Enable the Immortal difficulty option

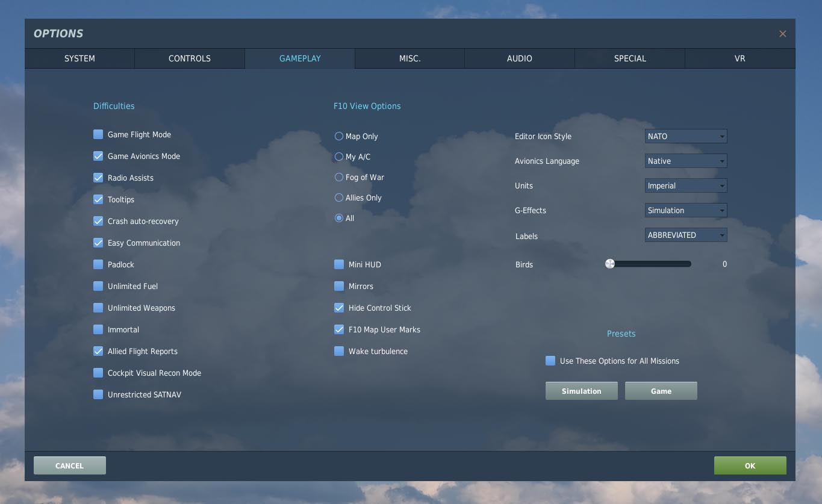[98, 329]
